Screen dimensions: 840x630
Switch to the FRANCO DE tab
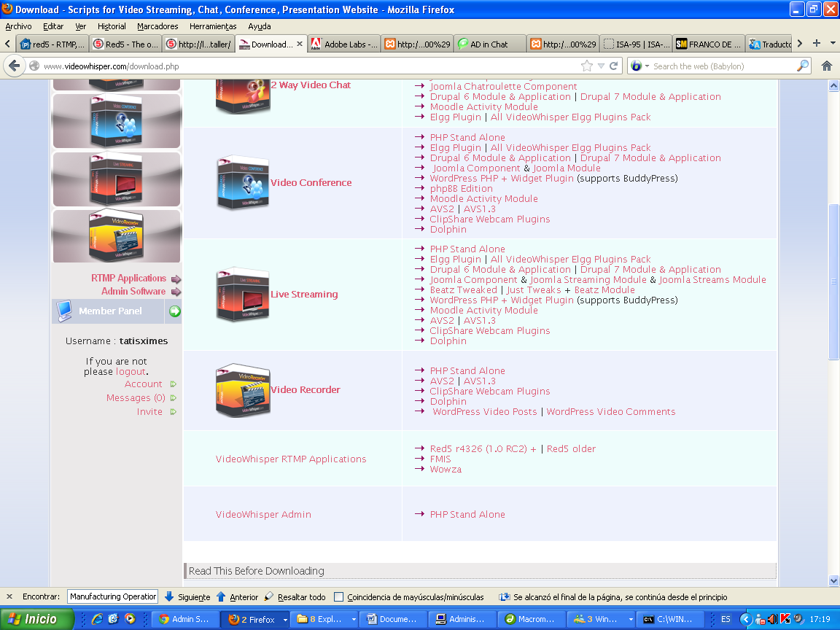click(x=709, y=44)
